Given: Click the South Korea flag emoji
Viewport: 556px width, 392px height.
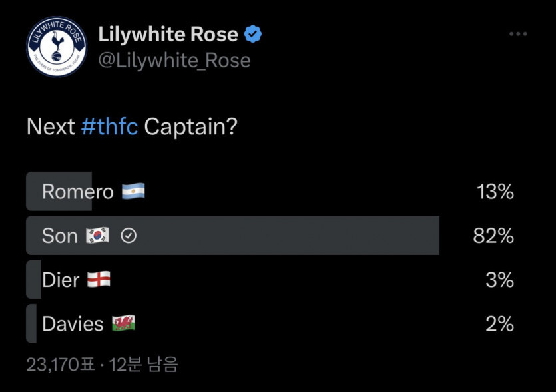Looking at the screenshot, I should pyautogui.click(x=97, y=236).
